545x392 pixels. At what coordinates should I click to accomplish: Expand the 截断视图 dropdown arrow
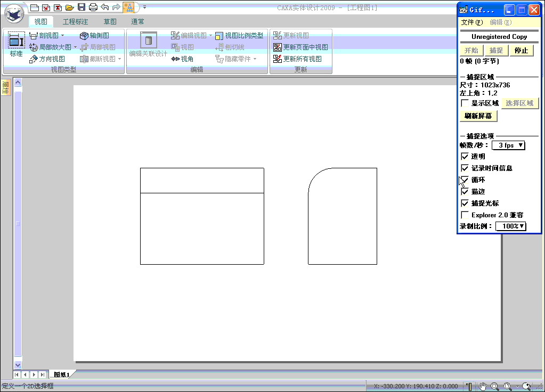pos(119,59)
